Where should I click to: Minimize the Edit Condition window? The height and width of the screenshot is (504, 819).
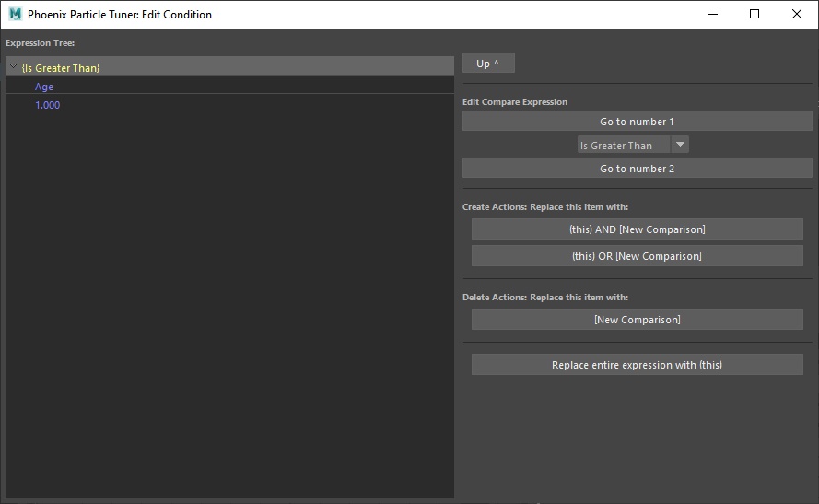713,14
